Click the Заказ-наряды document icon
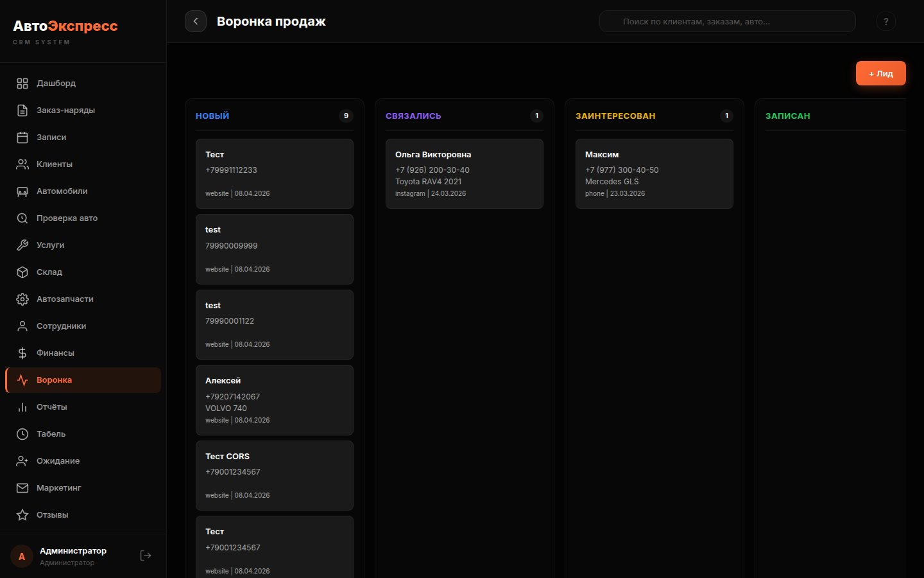 (22, 110)
